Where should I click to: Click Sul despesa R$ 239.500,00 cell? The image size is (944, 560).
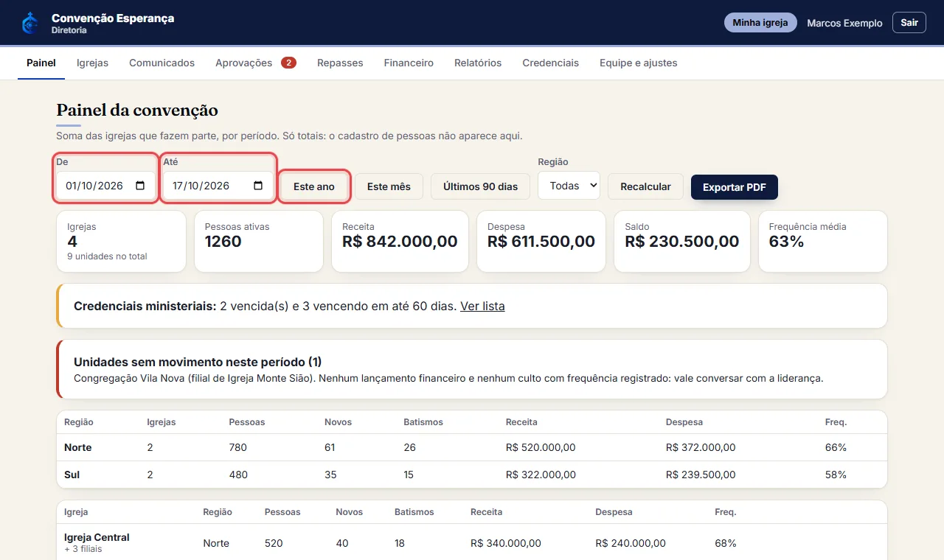click(700, 475)
